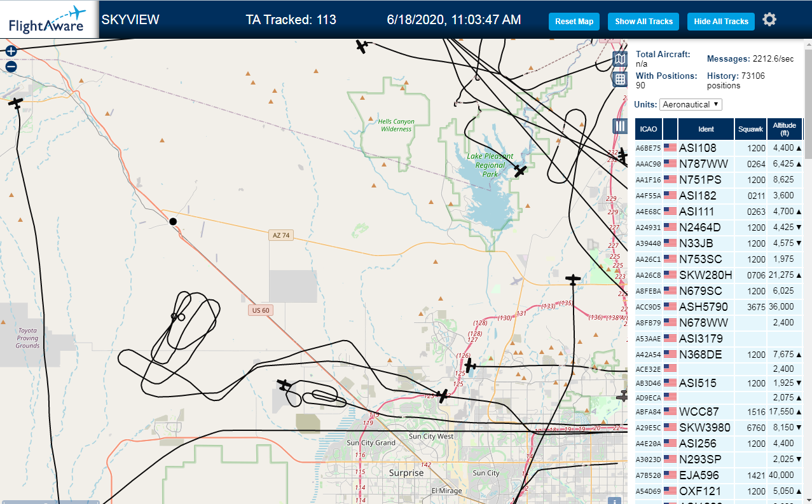The height and width of the screenshot is (504, 812).
Task: Select the ASI108 aircraft row
Action: coord(719,147)
